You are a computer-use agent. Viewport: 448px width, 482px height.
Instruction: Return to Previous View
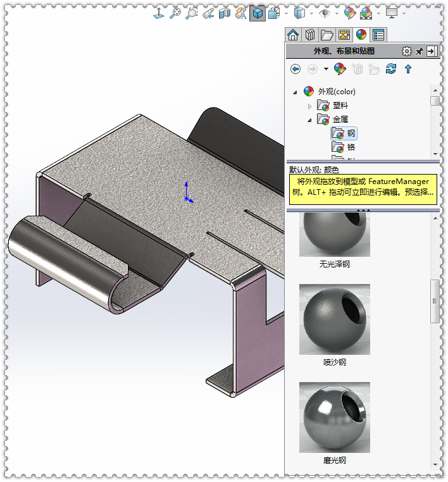point(208,13)
